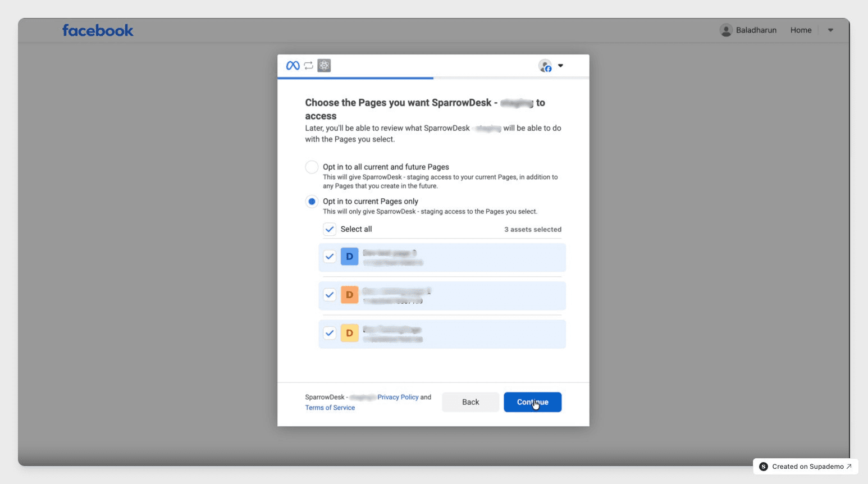Open the Facebook header account menu arrow
The height and width of the screenshot is (484, 868).
[x=830, y=30]
